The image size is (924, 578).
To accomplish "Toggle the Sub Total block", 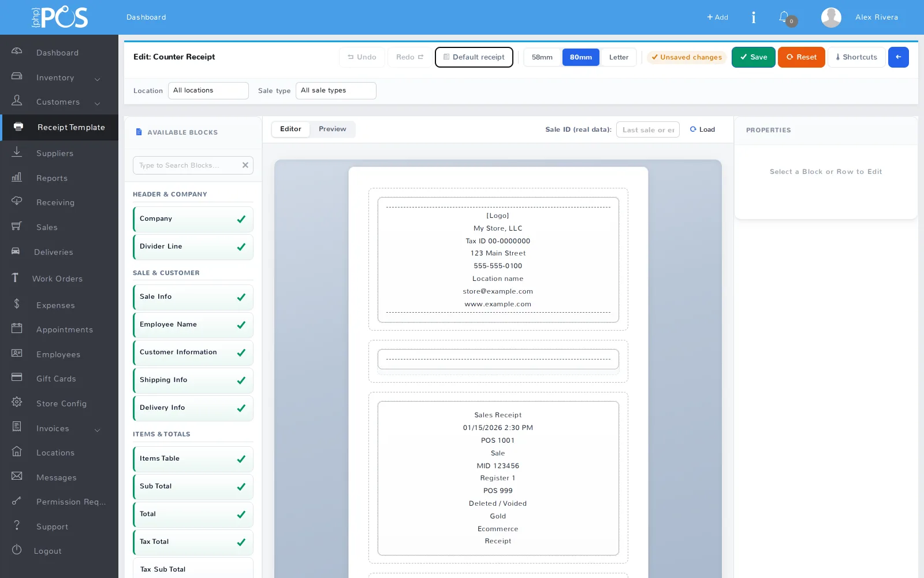I will point(193,487).
